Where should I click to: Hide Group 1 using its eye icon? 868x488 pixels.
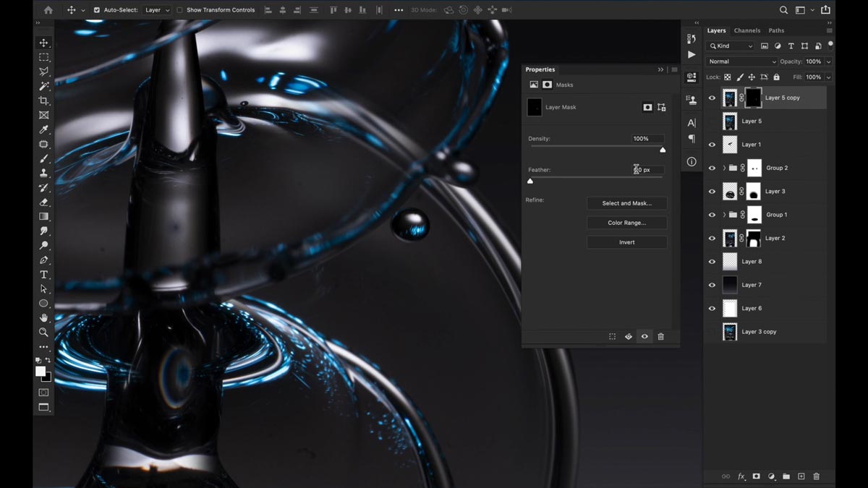(712, 215)
